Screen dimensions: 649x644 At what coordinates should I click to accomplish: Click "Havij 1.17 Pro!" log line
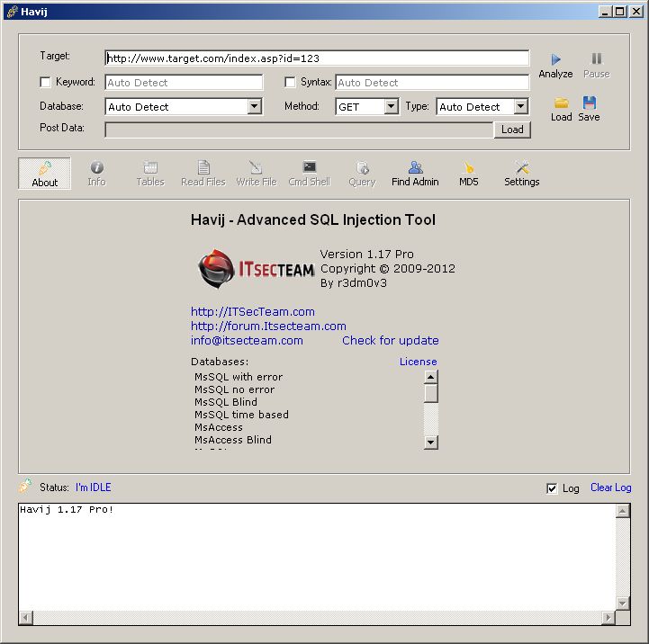click(67, 510)
